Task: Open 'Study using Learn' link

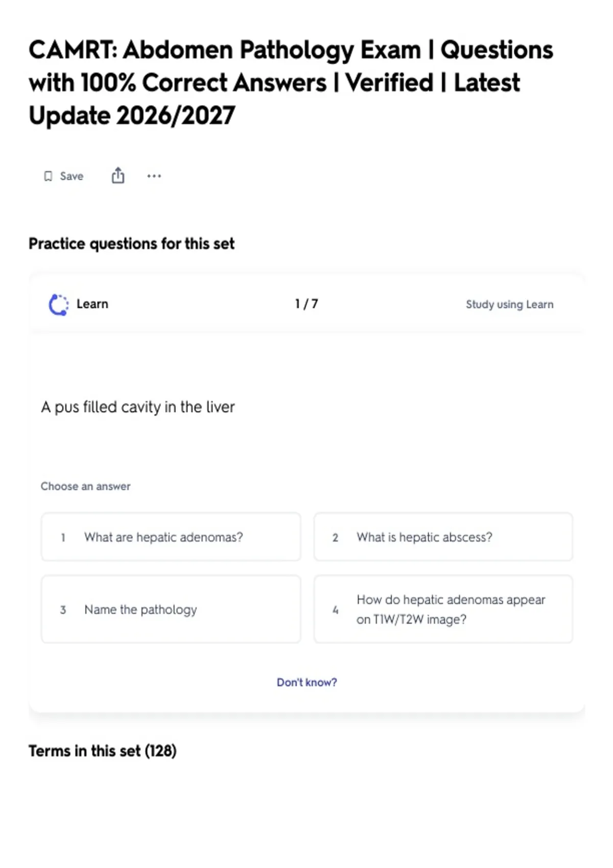Action: [x=509, y=304]
